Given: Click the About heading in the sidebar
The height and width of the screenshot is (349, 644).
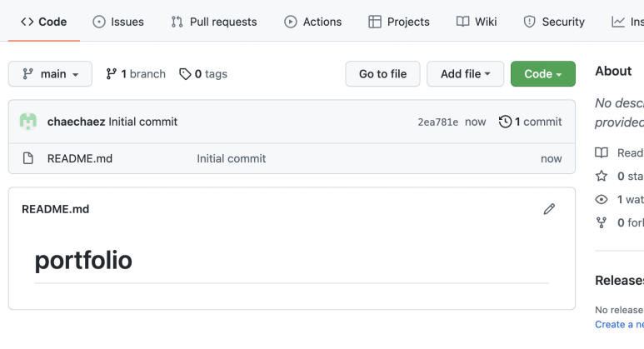Looking at the screenshot, I should [x=613, y=71].
